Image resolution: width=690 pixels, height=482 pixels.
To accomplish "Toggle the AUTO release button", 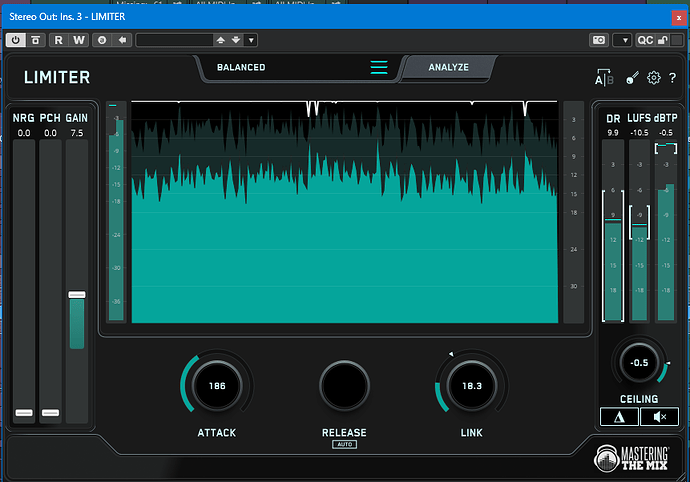I will [345, 444].
